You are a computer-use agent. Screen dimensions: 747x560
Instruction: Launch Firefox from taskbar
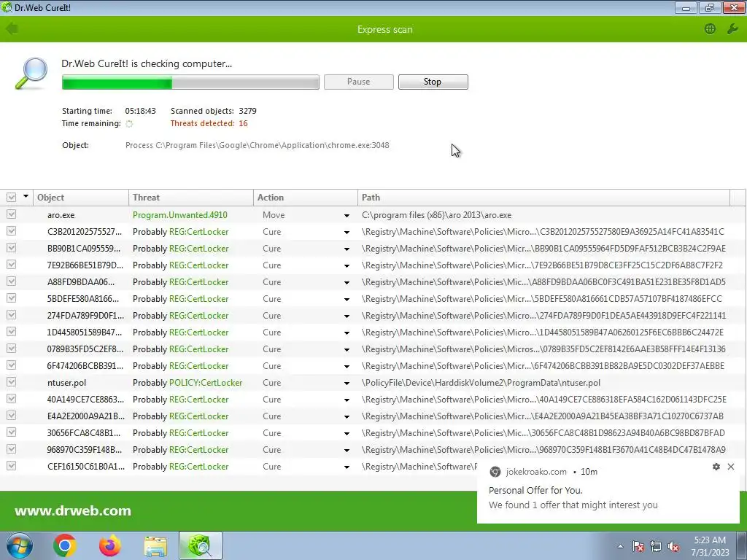point(110,545)
